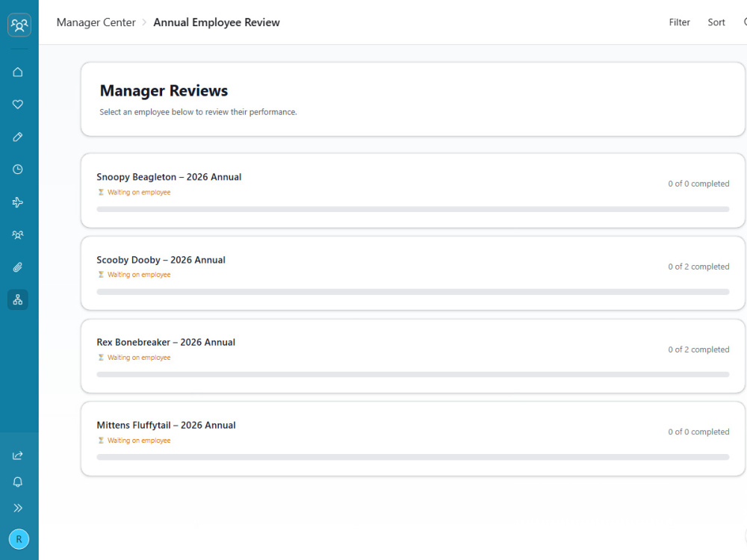Click '0 of 0 completed' for Snoopy Beagleton

coord(698,184)
